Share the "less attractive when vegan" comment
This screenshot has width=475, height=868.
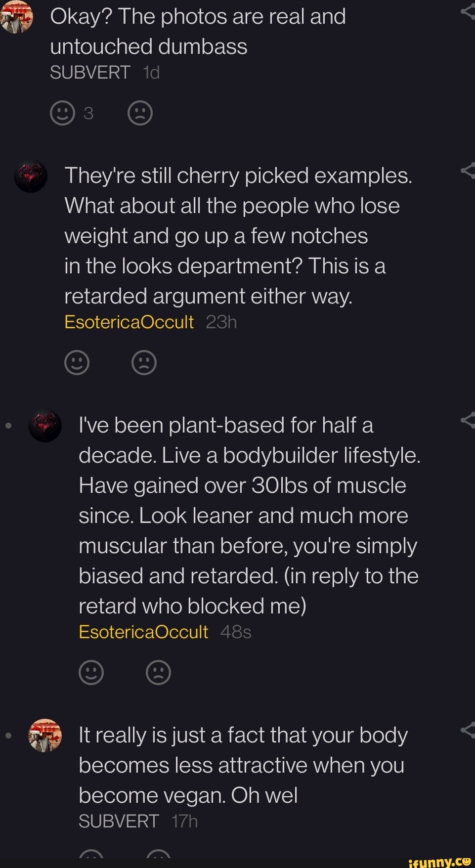468,730
